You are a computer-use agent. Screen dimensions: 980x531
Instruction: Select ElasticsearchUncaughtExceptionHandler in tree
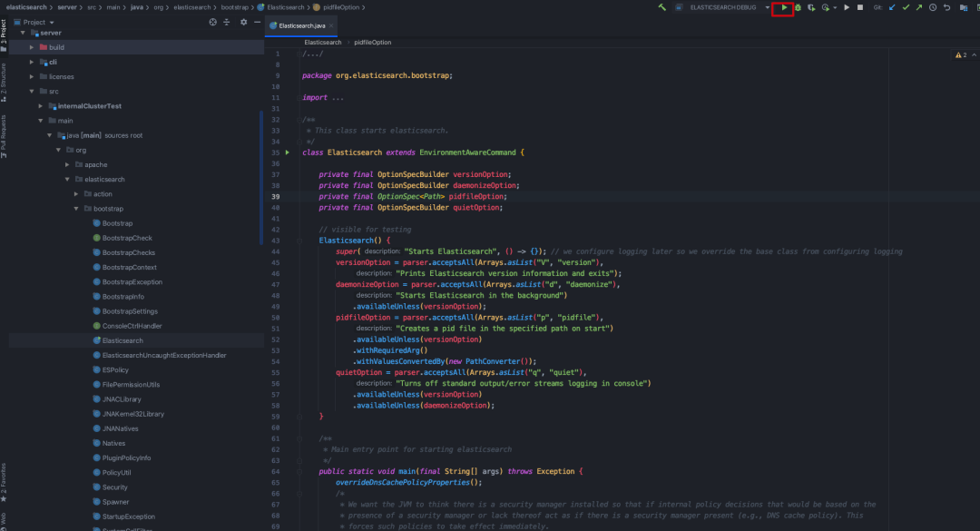(164, 355)
